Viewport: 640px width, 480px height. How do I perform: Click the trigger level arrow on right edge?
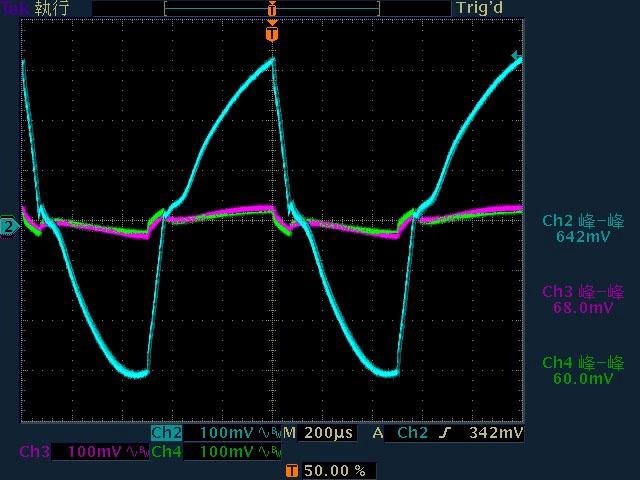516,56
